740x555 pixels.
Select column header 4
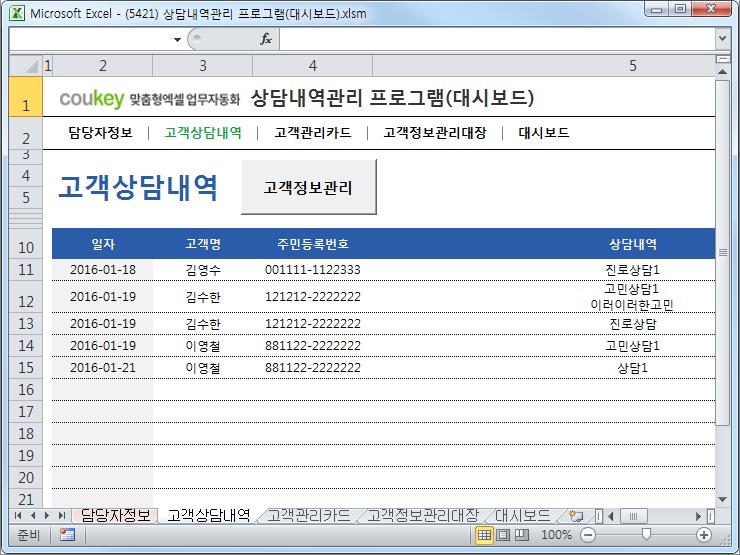point(312,66)
